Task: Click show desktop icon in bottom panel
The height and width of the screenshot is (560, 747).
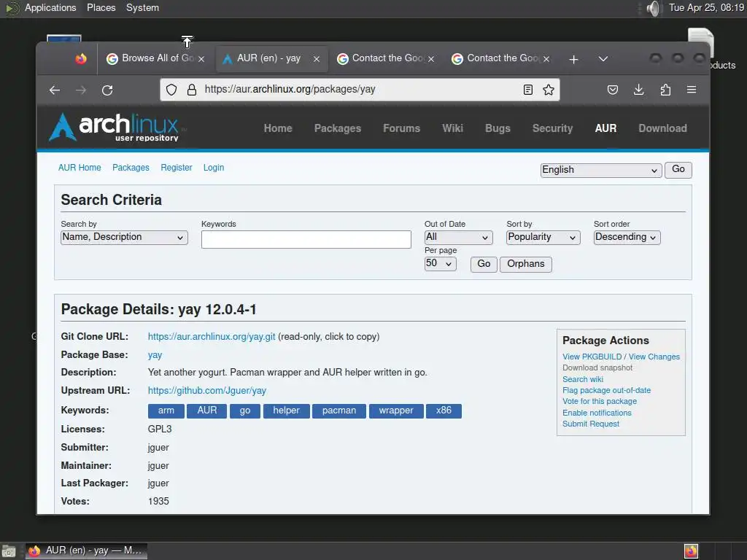Action: [x=9, y=551]
